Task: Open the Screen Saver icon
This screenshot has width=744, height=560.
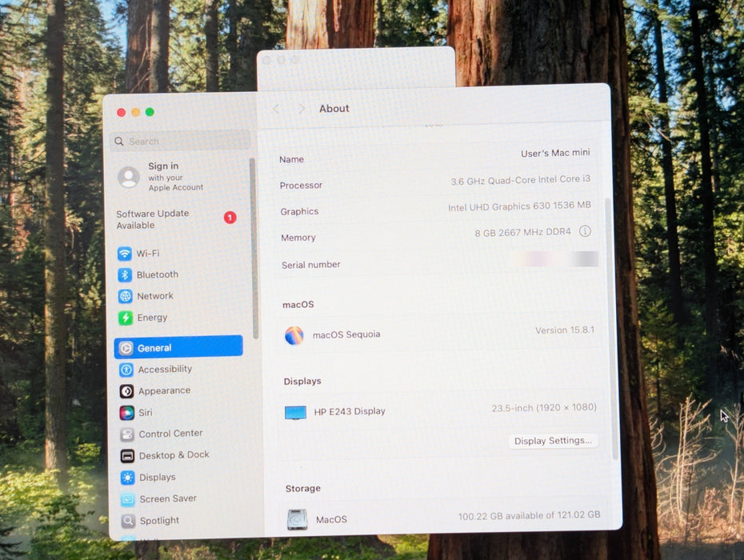Action: click(x=128, y=499)
